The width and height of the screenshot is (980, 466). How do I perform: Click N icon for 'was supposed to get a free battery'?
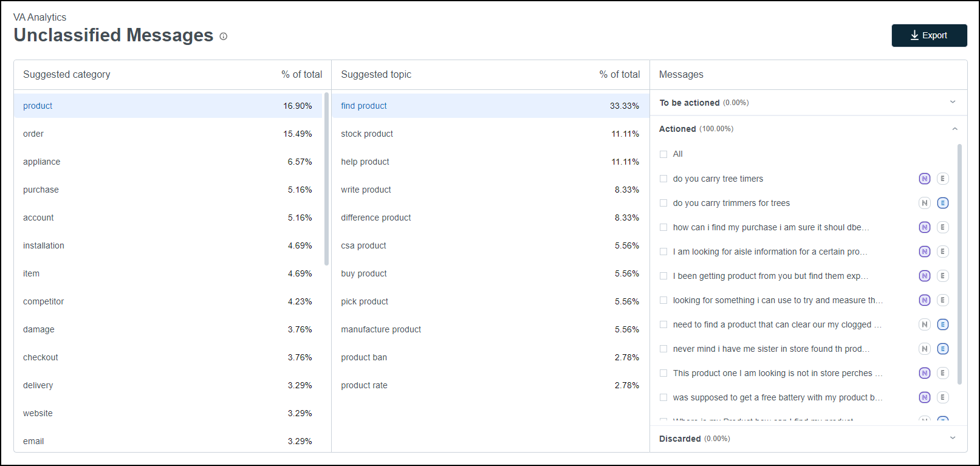pyautogui.click(x=924, y=397)
